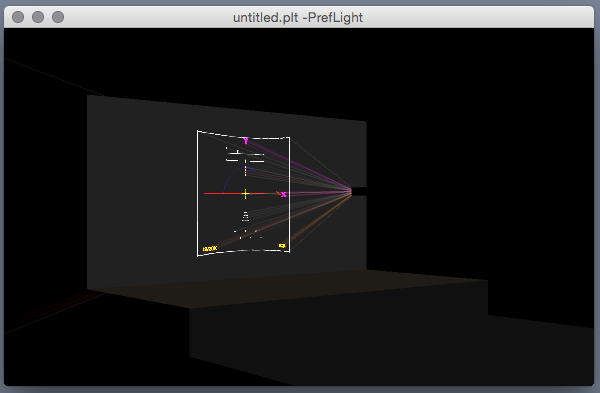
Task: Click the black aperture behind the beam source
Action: click(x=359, y=191)
